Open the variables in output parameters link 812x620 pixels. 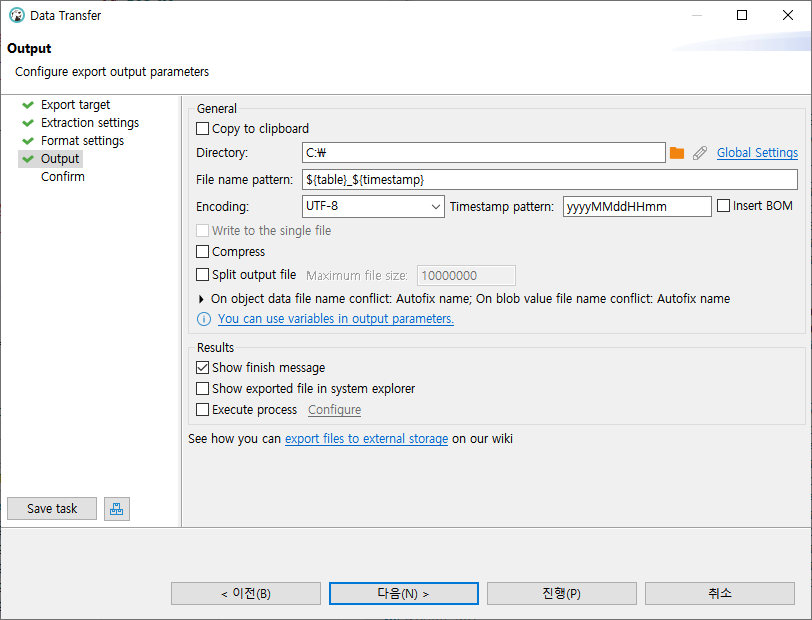tap(336, 319)
